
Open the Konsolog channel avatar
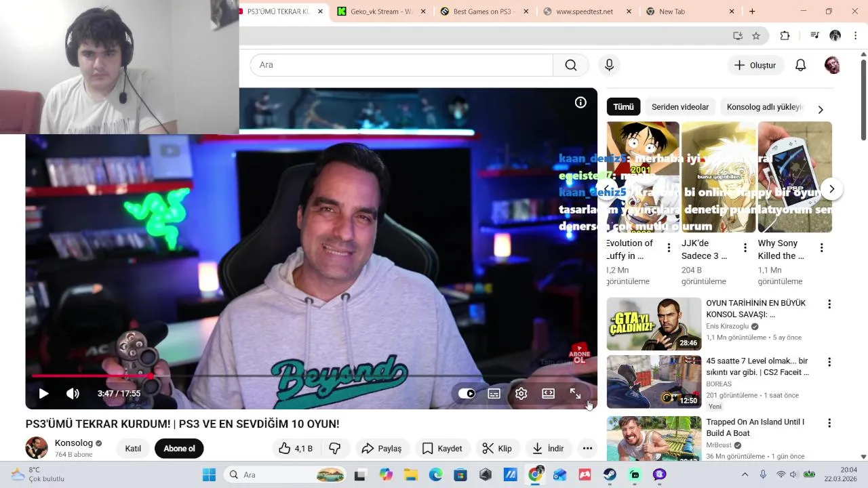coord(37,448)
